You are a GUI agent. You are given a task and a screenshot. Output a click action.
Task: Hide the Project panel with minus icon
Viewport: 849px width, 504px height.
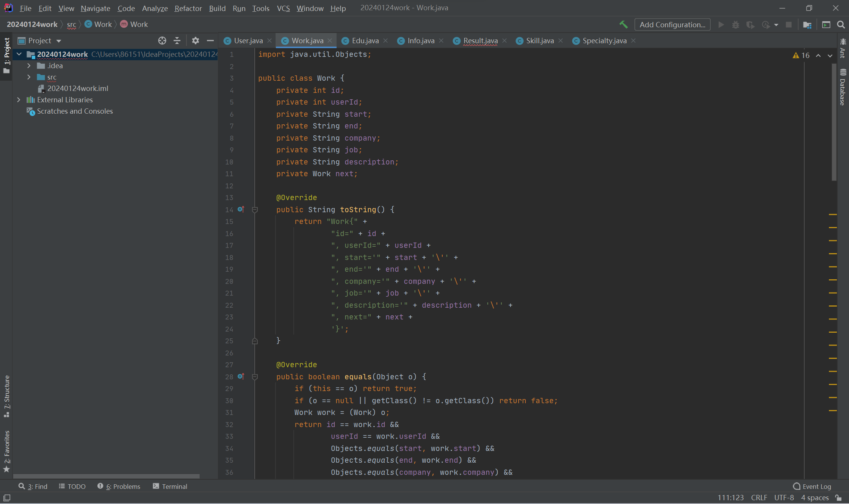[210, 41]
